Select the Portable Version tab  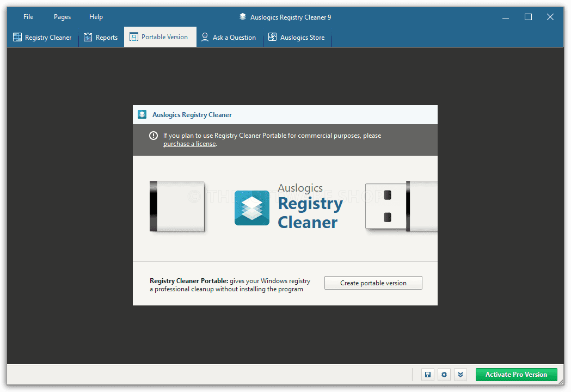coord(160,37)
